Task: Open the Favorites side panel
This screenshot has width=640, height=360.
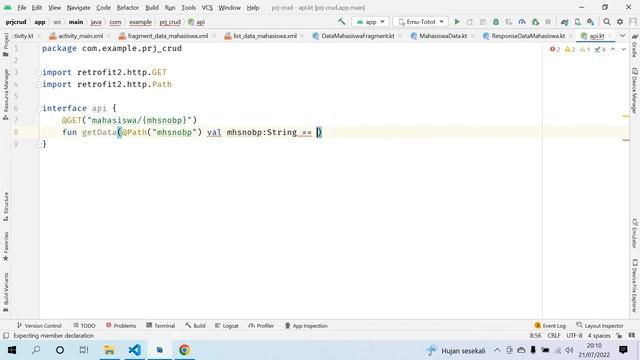Action: pos(6,247)
